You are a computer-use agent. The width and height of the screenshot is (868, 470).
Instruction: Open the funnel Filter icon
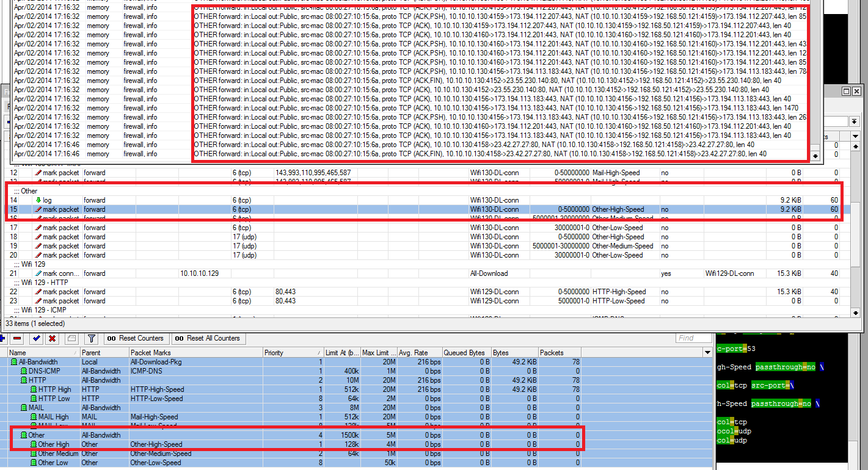pyautogui.click(x=91, y=338)
